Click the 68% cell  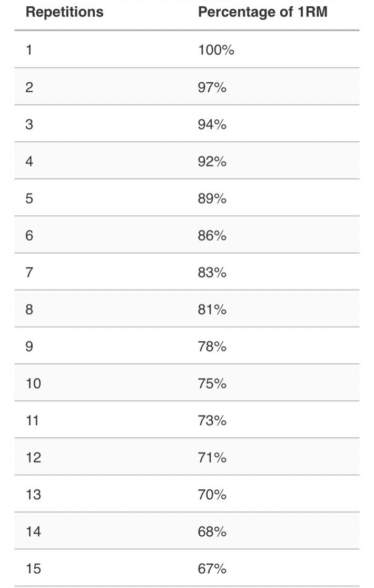[212, 532]
